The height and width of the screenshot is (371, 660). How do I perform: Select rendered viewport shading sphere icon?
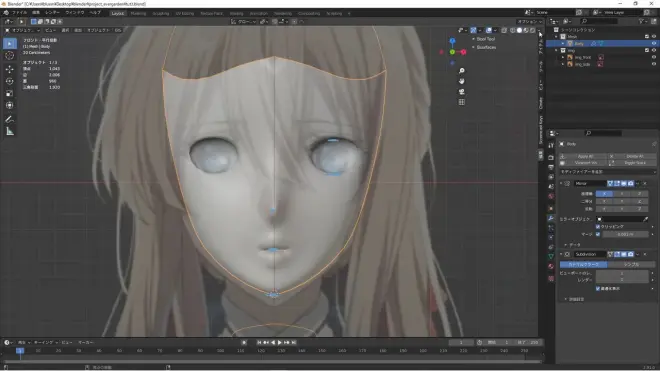pos(532,30)
